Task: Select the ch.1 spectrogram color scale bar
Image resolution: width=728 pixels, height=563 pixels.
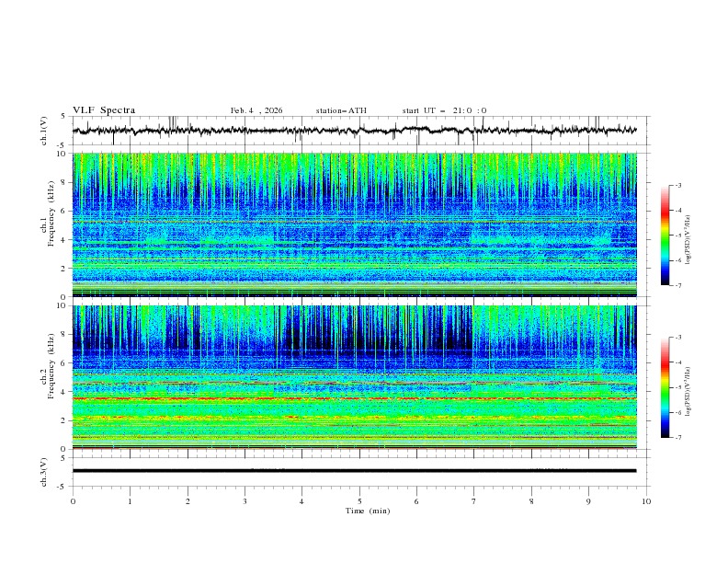Action: point(665,236)
